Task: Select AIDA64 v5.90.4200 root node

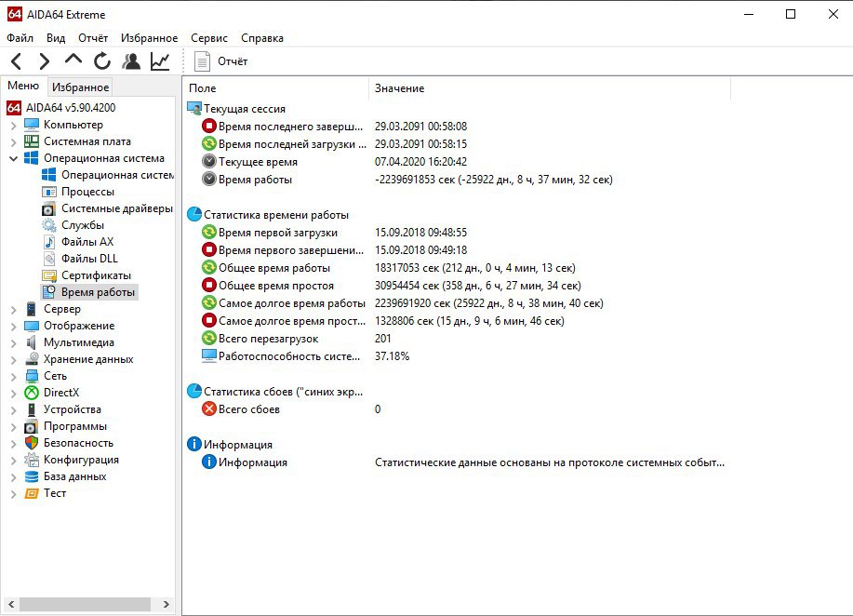Action: pyautogui.click(x=71, y=108)
